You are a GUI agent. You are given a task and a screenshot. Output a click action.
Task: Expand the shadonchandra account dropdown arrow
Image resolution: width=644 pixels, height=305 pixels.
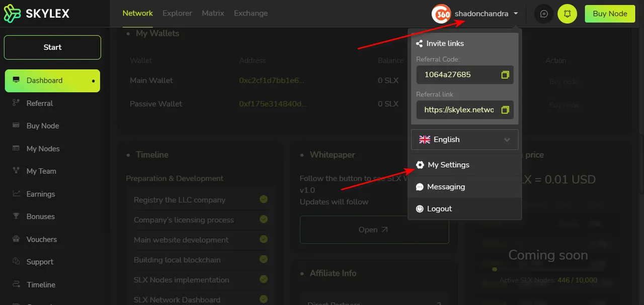(x=516, y=14)
